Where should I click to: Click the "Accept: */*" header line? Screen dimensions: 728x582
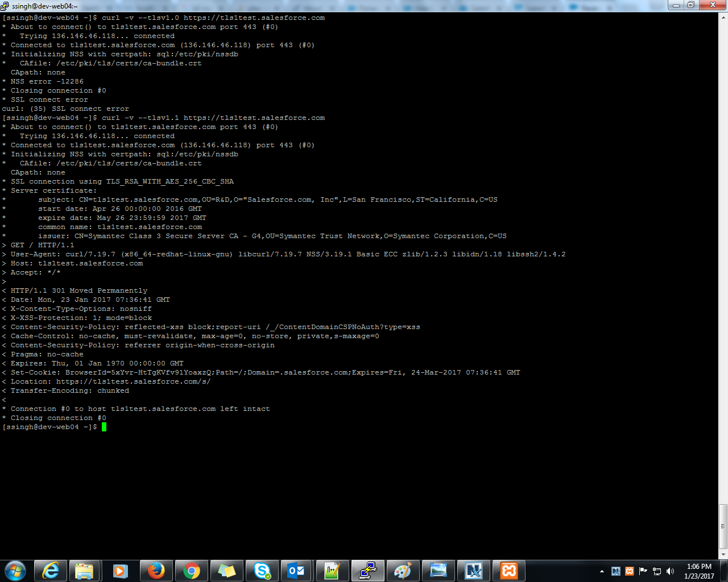tap(31, 272)
